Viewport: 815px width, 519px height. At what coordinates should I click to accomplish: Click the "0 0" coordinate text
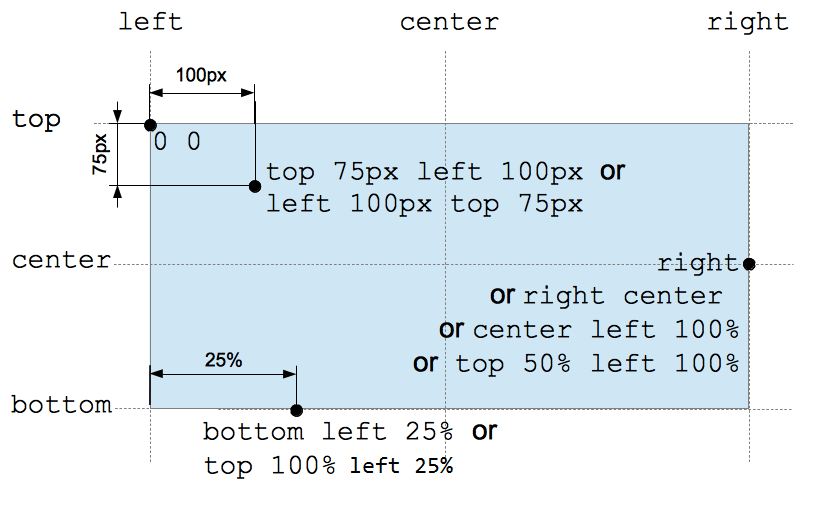[178, 142]
